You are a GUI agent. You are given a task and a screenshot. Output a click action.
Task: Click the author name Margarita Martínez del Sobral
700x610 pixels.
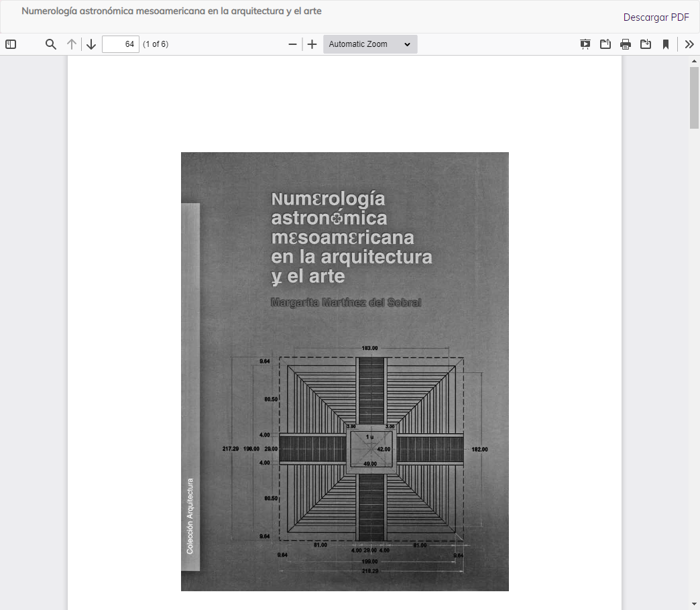point(346,302)
